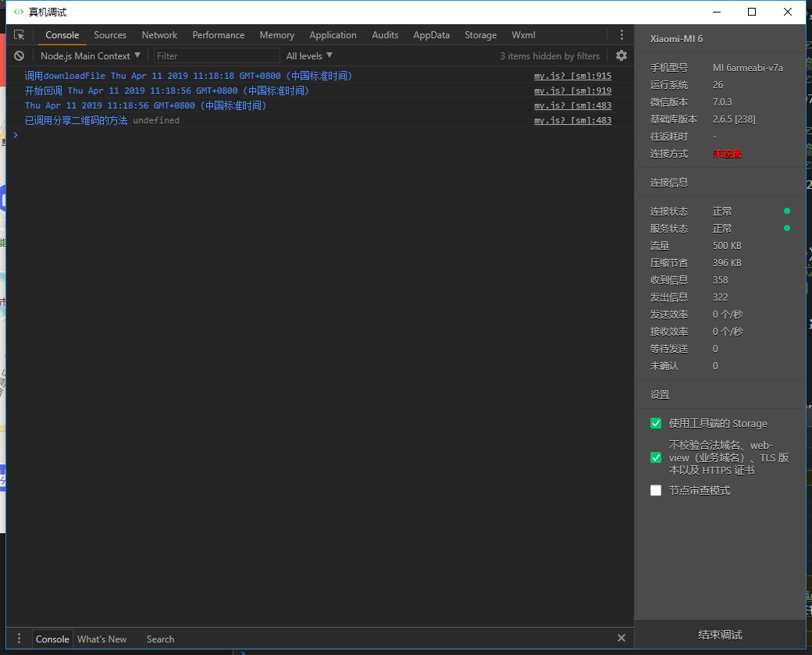The height and width of the screenshot is (655, 812).
Task: Open the All levels dropdown
Action: tap(309, 56)
